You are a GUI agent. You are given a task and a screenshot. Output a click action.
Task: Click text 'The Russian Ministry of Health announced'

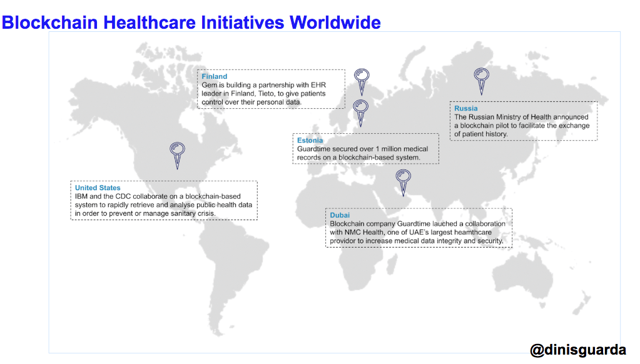click(521, 117)
